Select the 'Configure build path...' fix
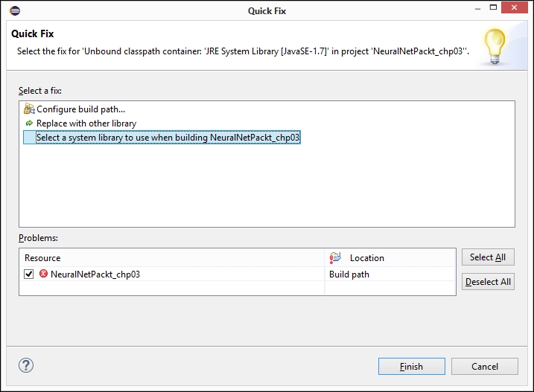The height and width of the screenshot is (392, 534). (x=80, y=109)
